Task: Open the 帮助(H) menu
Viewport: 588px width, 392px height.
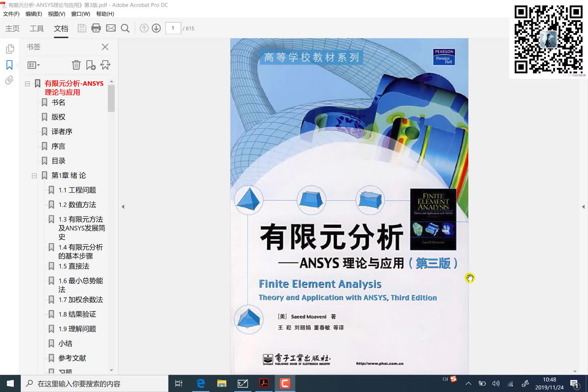Action: click(105, 14)
